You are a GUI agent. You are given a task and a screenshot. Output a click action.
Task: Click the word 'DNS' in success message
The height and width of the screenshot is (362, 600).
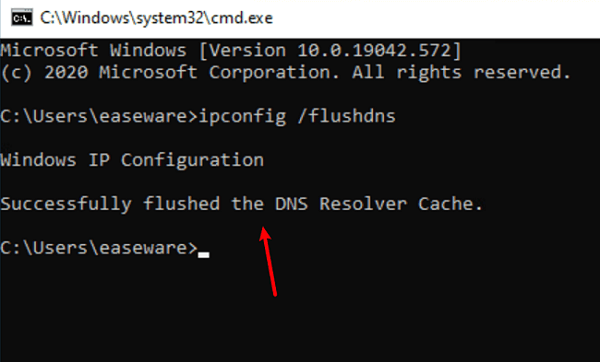[x=292, y=204]
